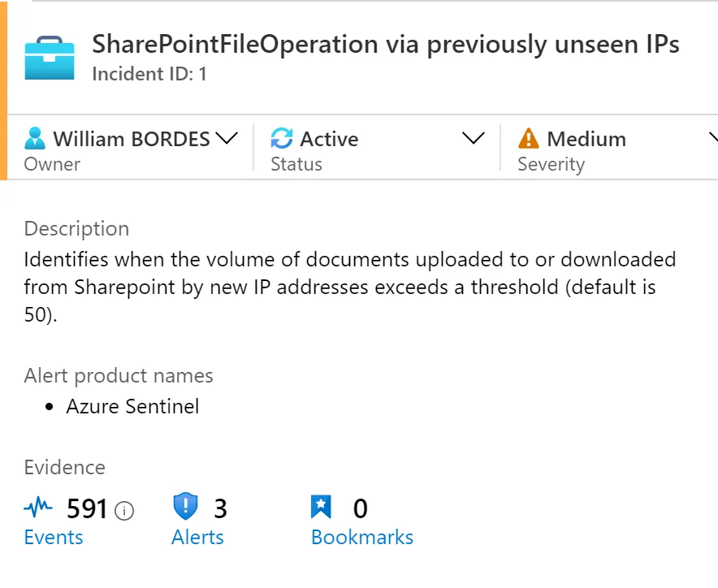The height and width of the screenshot is (588, 718).
Task: Click the Alerts shield icon
Action: pos(186,508)
